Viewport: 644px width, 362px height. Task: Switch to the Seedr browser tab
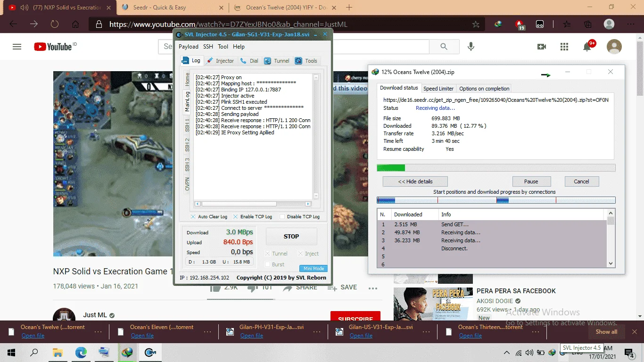[172, 8]
